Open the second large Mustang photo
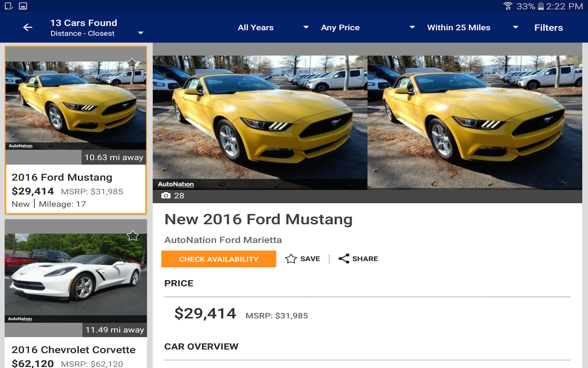Viewport: 588px width, 368px height. (x=475, y=123)
